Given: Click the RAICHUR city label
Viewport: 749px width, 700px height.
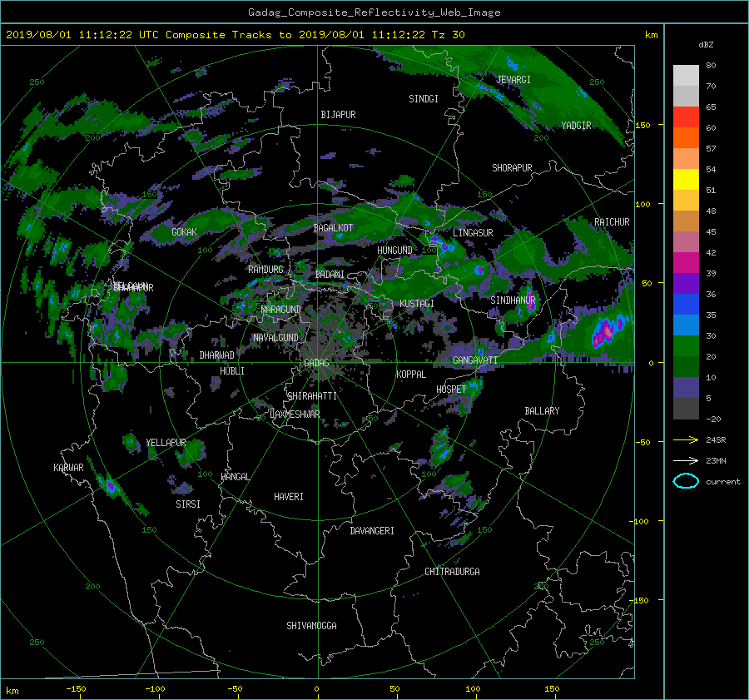Looking at the screenshot, I should pyautogui.click(x=612, y=222).
